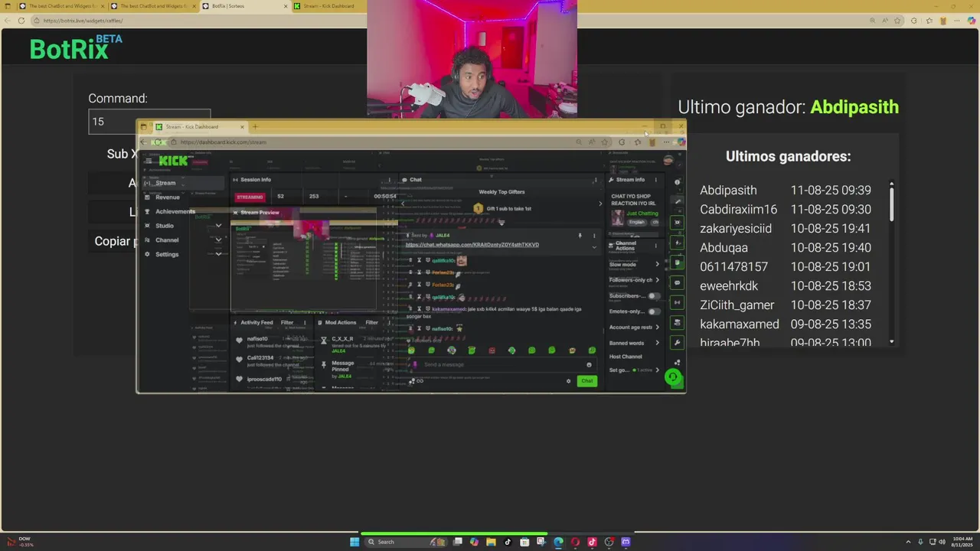Open Revenue section in Kick sidebar
This screenshot has height=551, width=980.
[168, 197]
